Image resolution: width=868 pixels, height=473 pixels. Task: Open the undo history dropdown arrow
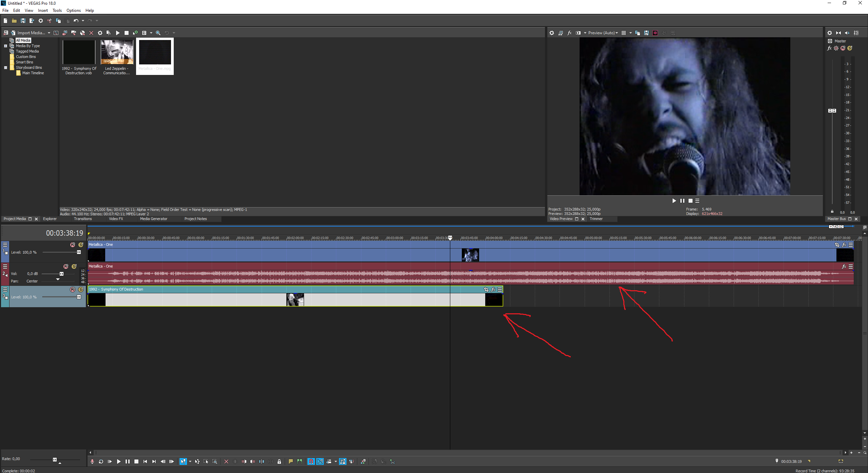(83, 21)
